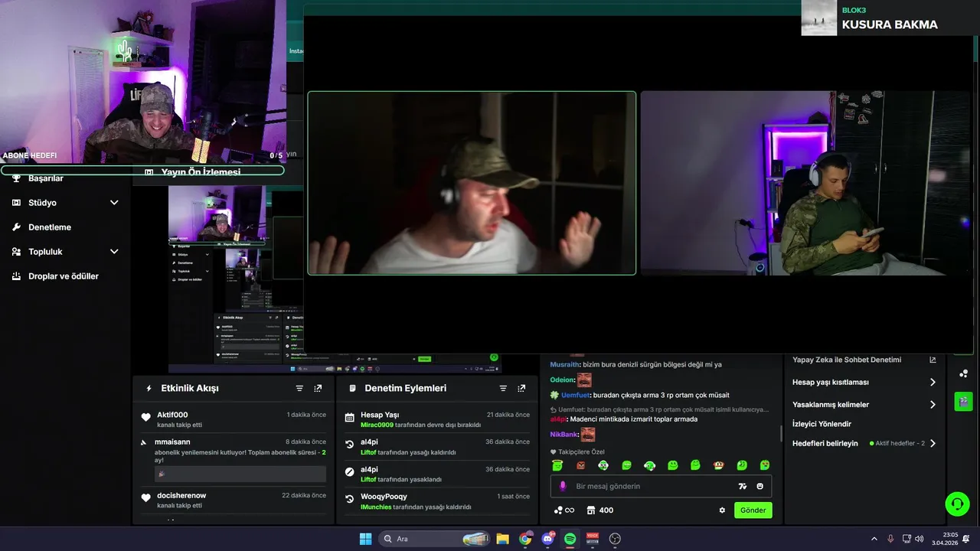Open the clock and date 23:05
The height and width of the screenshot is (551, 980).
tap(943, 539)
